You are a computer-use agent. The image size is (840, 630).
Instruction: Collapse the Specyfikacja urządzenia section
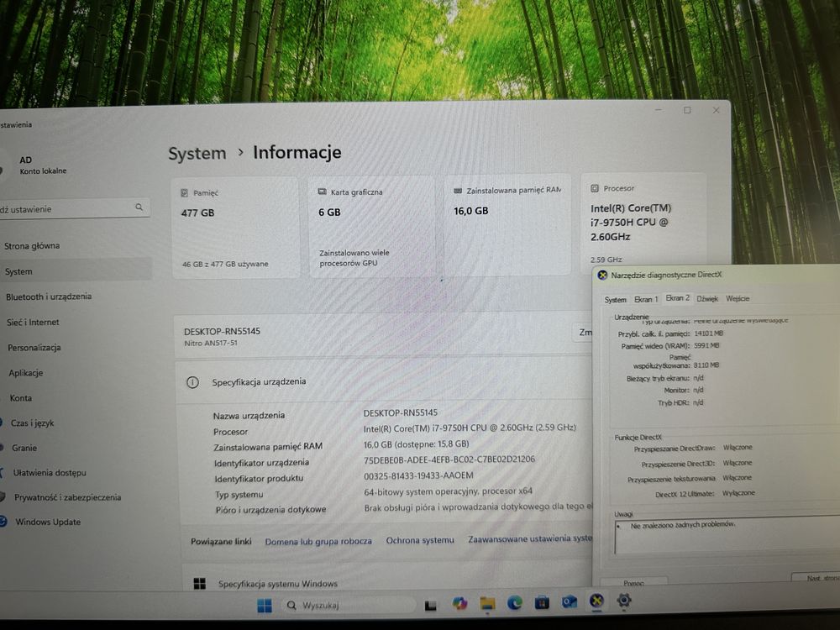(x=383, y=382)
